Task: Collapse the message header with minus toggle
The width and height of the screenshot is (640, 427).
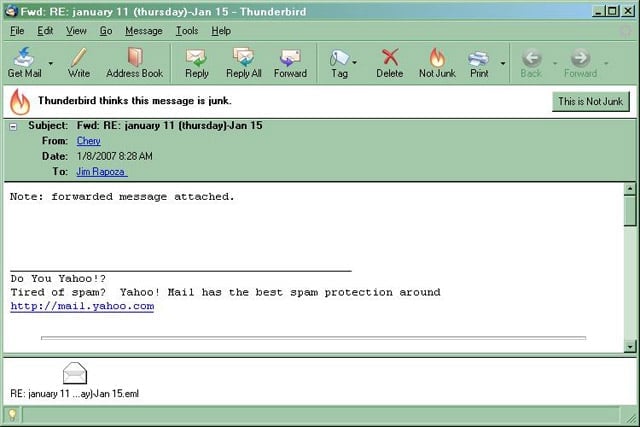Action: coord(13,127)
